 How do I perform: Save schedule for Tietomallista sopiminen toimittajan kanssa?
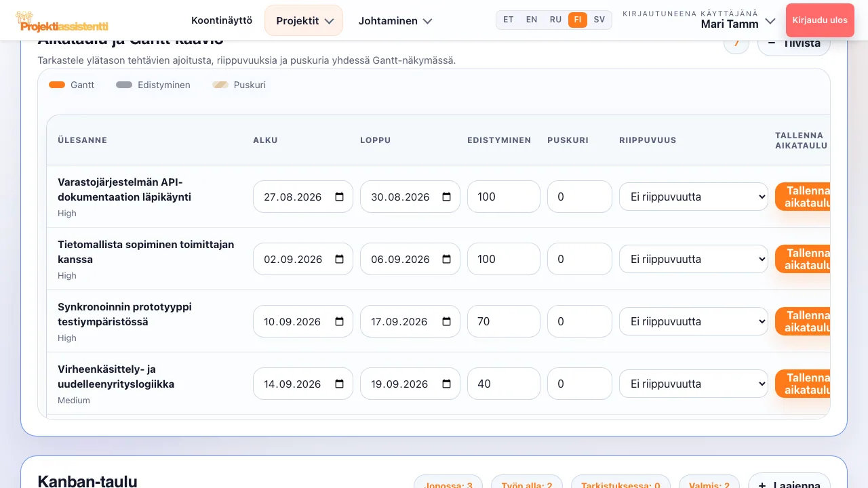[803, 259]
